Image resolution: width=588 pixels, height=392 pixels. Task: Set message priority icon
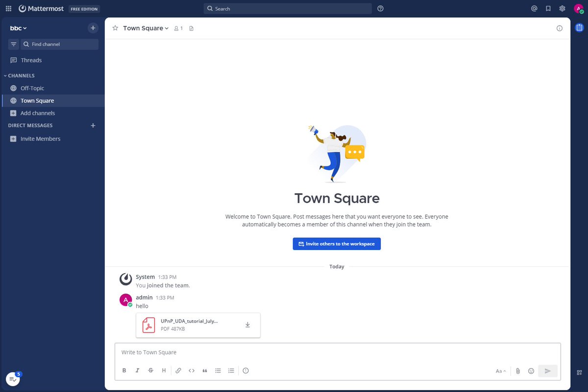(x=246, y=370)
